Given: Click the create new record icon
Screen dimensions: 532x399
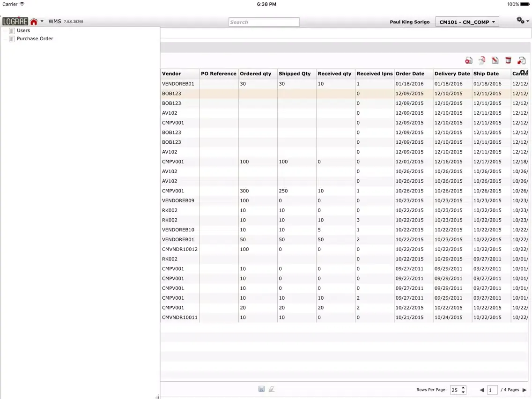Looking at the screenshot, I should [469, 60].
